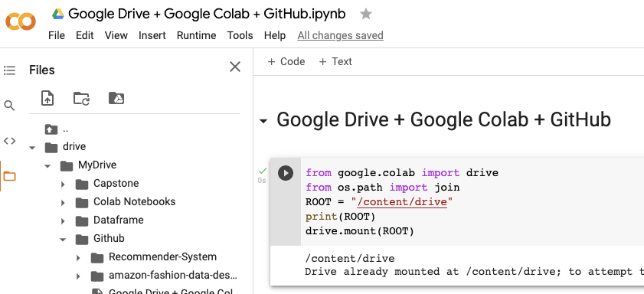The height and width of the screenshot is (294, 644).
Task: Click the notebook title to rename it
Action: [x=207, y=14]
